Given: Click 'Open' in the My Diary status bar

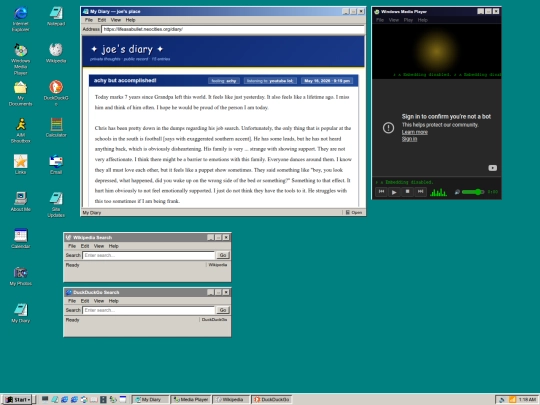Looking at the screenshot, I should [354, 212].
